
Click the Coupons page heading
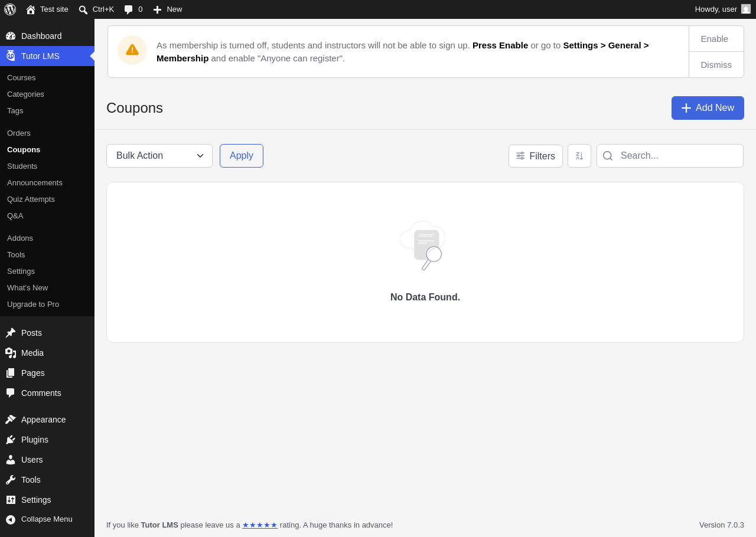135,108
